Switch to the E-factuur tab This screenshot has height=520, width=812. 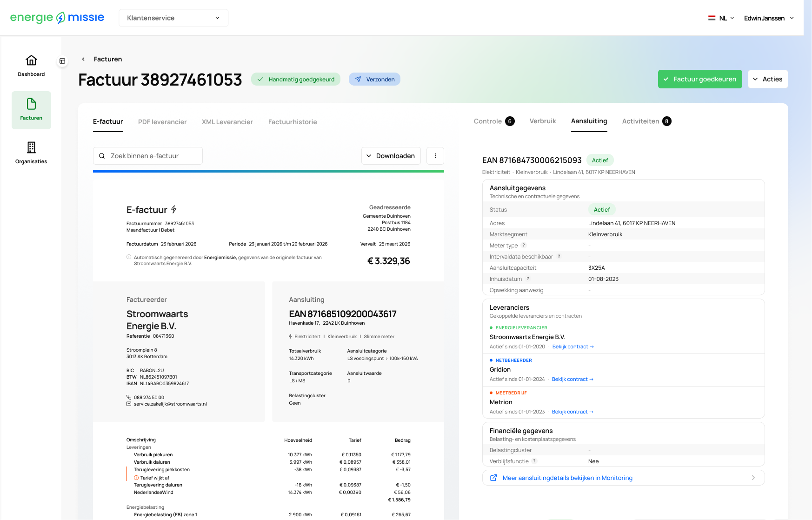[108, 121]
